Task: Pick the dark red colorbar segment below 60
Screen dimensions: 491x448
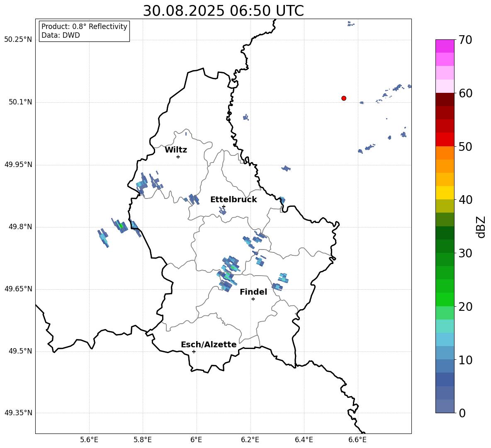Action: [445, 99]
